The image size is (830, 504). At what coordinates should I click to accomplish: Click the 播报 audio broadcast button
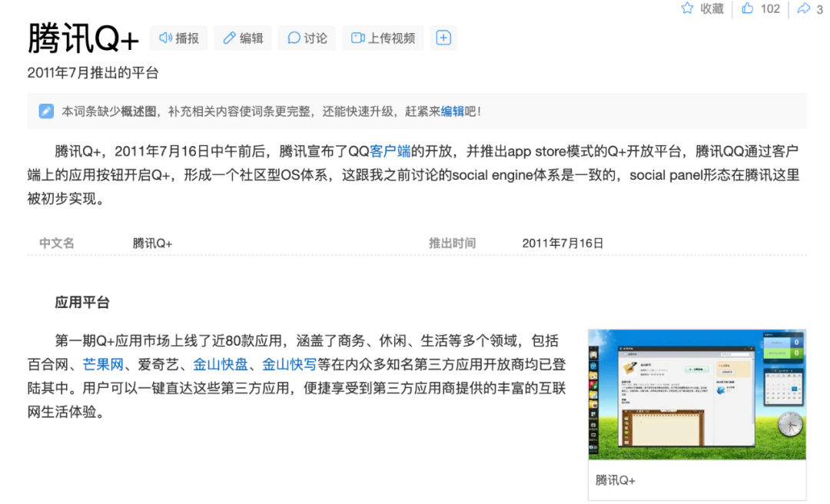click(x=178, y=38)
